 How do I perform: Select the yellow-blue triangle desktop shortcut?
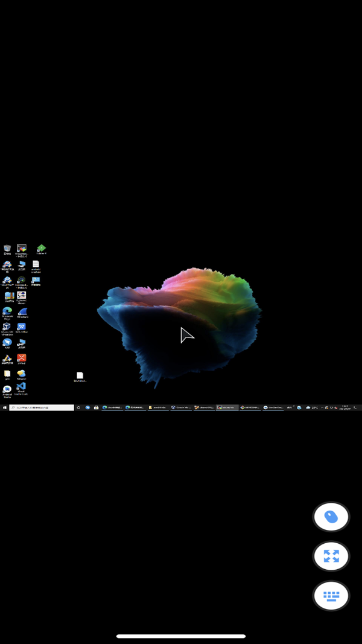[7, 360]
